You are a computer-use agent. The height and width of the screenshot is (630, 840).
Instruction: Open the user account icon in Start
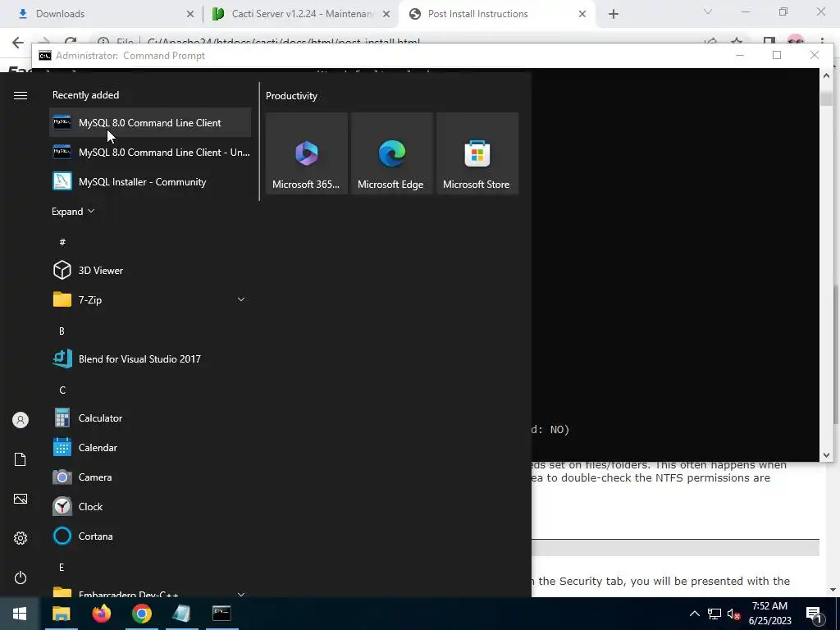21,420
